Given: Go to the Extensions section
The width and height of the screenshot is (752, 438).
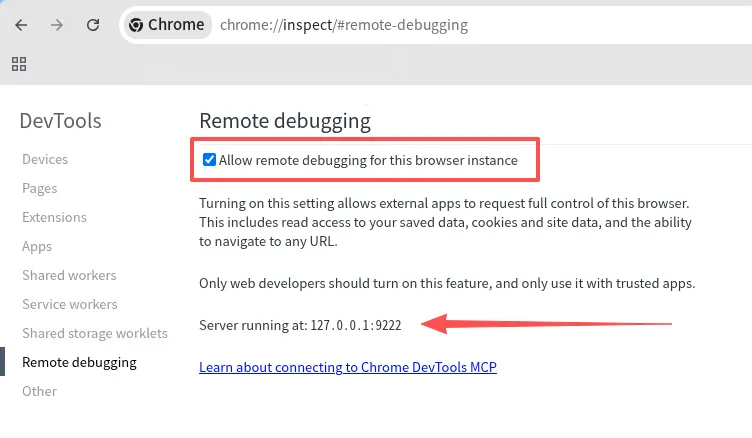Looking at the screenshot, I should (54, 217).
